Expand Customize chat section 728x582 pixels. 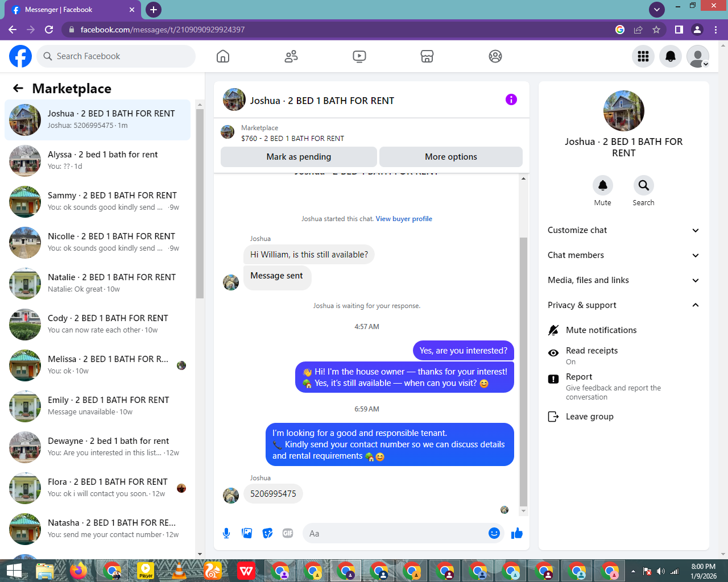click(x=624, y=230)
